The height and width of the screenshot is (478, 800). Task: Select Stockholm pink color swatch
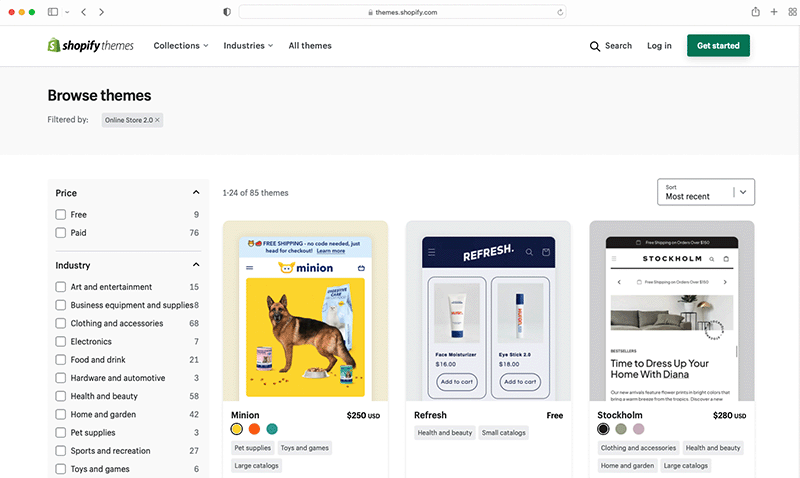[639, 429]
